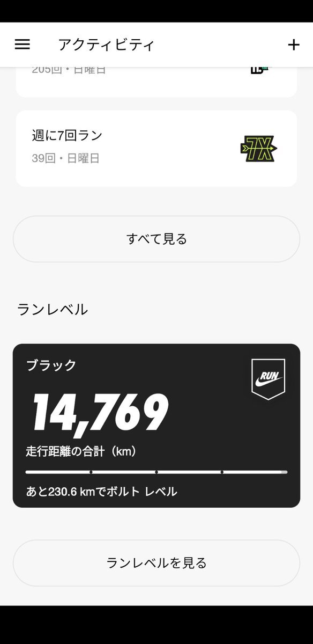This screenshot has width=313, height=644.
Task: Tap the アクティビティ header title
Action: tap(106, 45)
